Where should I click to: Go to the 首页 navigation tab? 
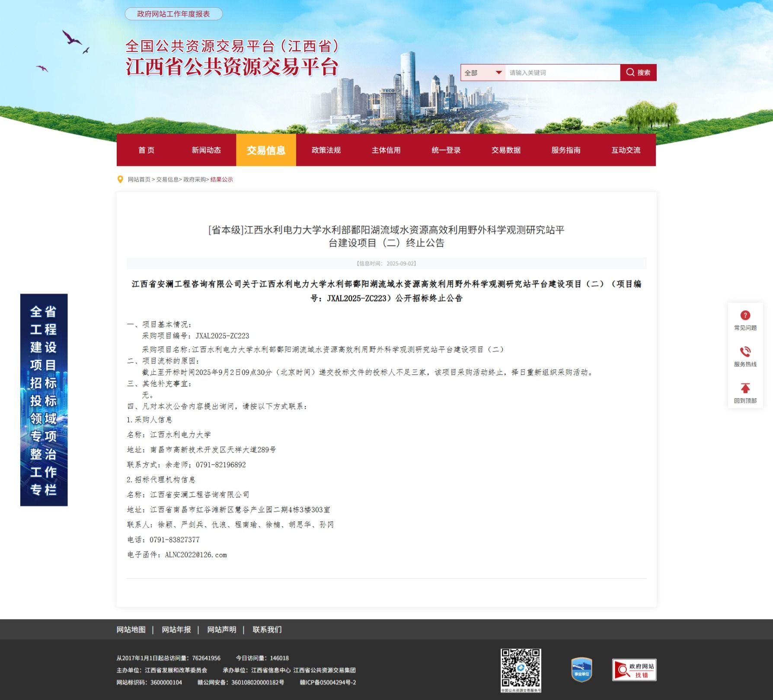click(x=146, y=150)
